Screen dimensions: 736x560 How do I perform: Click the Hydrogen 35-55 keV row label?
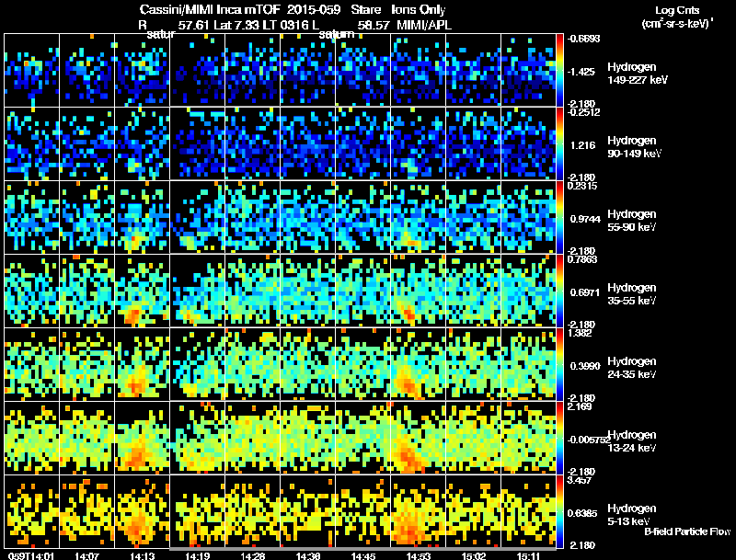(632, 294)
